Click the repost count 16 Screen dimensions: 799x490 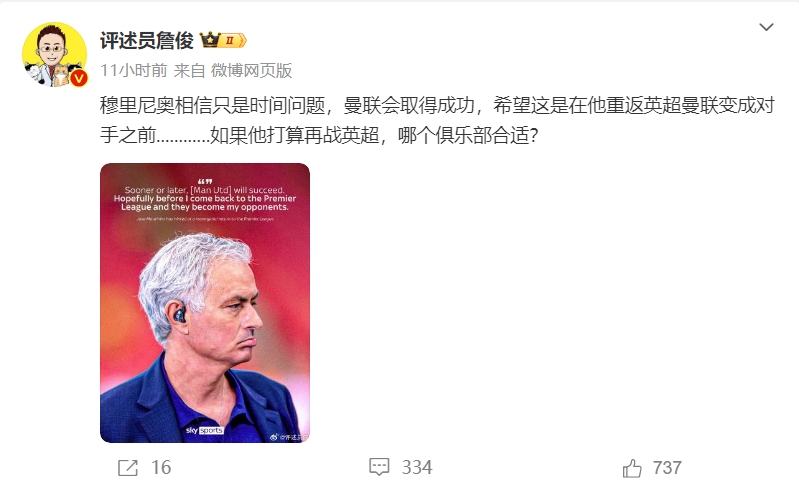pos(161,468)
